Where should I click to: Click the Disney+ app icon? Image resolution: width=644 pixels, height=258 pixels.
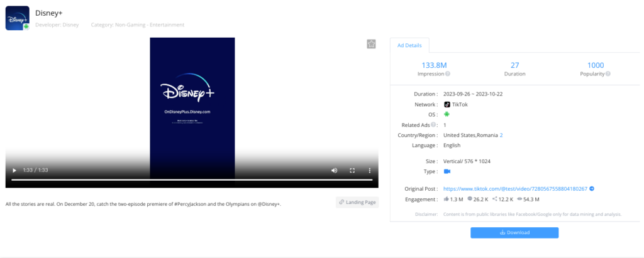pyautogui.click(x=17, y=18)
